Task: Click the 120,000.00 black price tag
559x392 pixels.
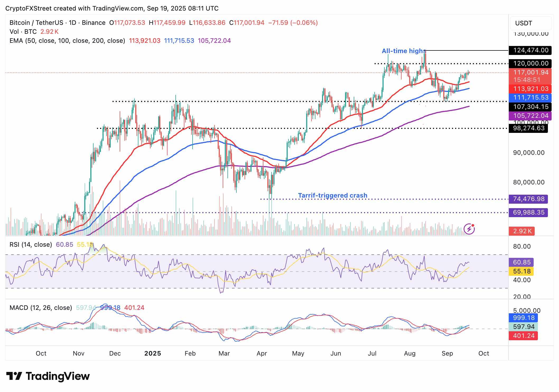Action: pos(530,63)
